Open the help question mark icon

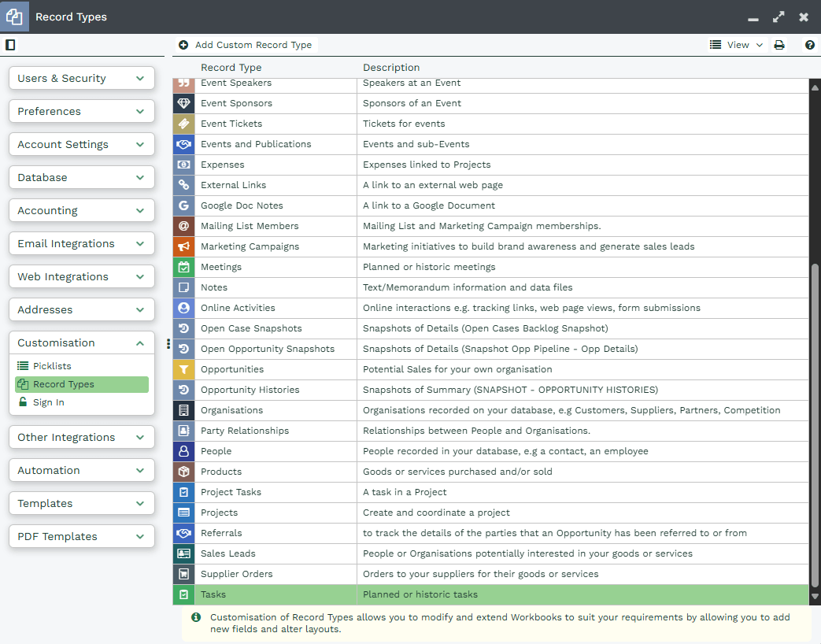(809, 45)
